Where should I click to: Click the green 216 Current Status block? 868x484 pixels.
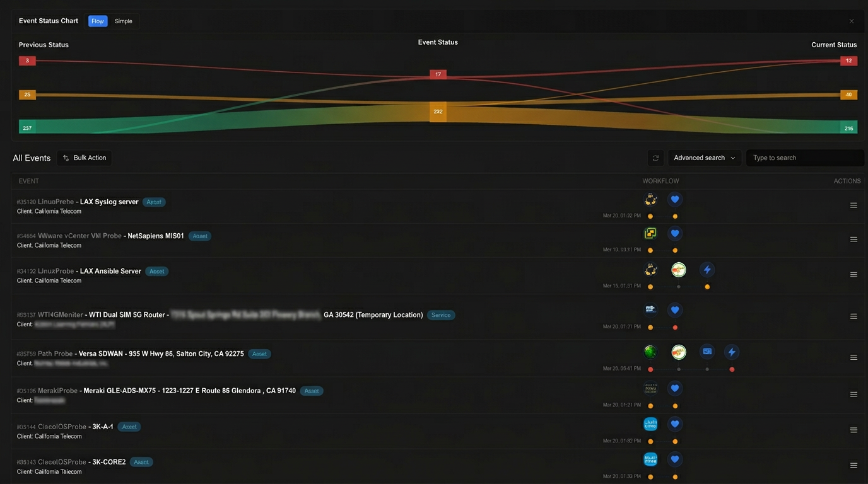point(848,128)
